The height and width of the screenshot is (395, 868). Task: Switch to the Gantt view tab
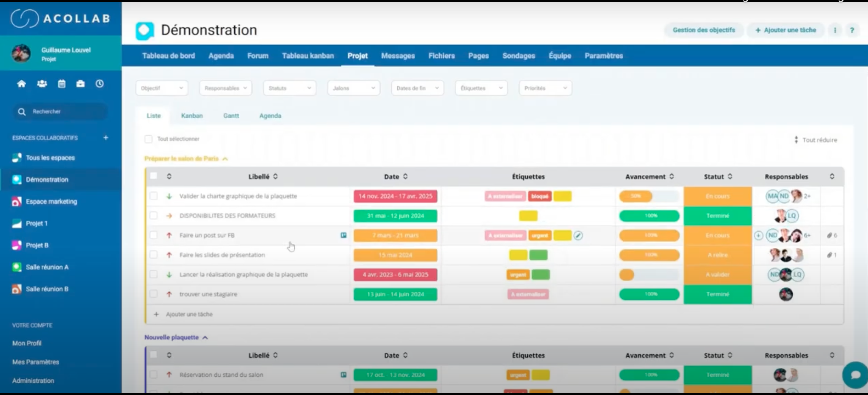tap(231, 116)
